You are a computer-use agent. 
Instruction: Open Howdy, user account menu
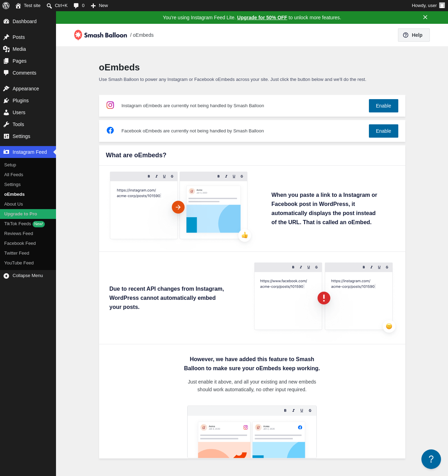(x=428, y=6)
